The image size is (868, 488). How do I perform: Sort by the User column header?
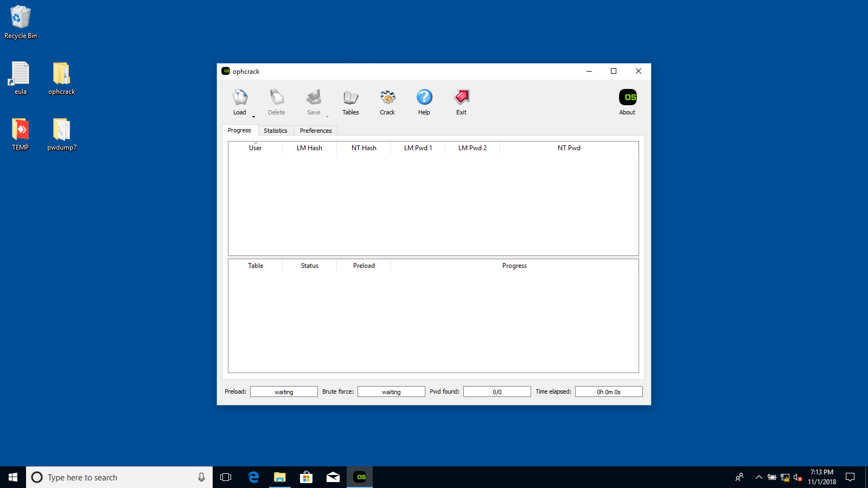click(x=256, y=148)
